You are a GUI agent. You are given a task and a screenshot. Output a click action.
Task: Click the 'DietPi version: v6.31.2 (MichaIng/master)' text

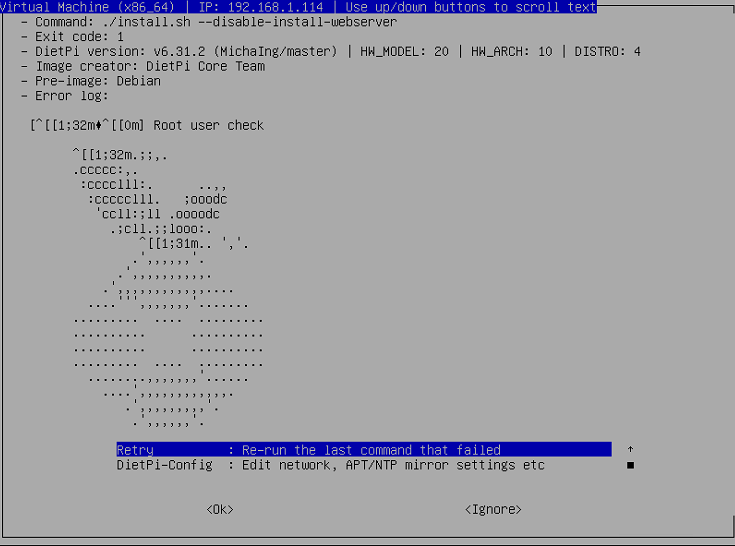186,52
